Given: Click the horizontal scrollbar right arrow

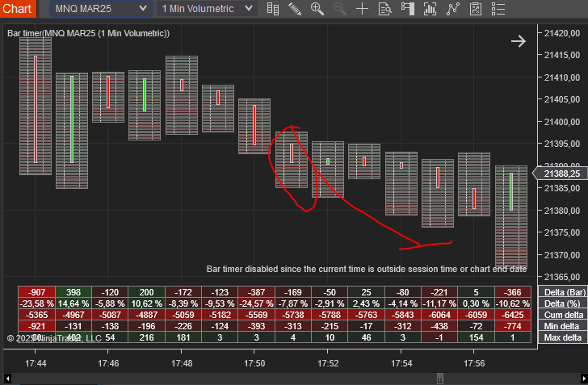Looking at the screenshot, I should (583, 379).
